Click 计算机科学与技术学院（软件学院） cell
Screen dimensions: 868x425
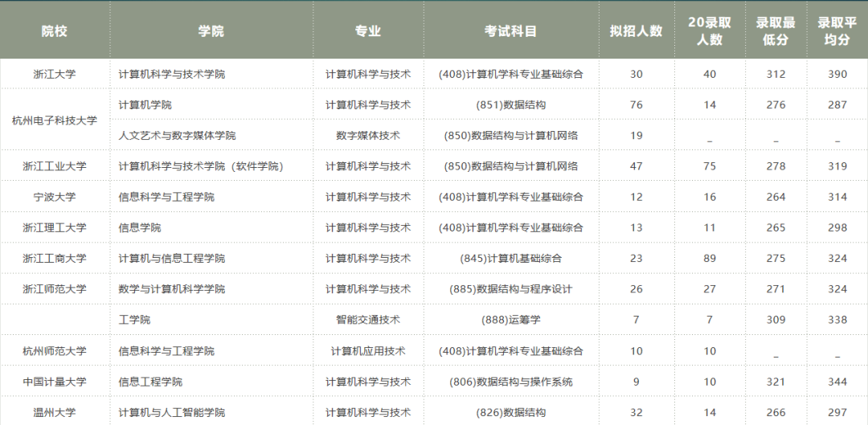[201, 166]
